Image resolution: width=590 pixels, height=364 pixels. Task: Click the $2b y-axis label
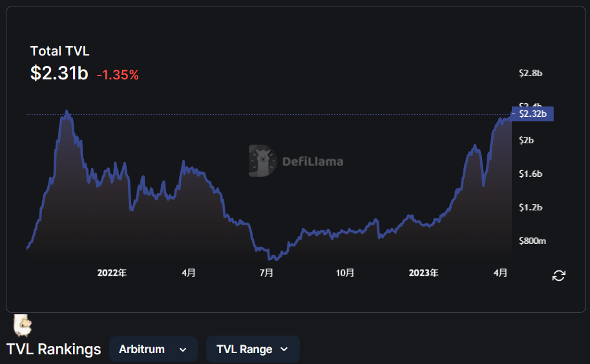(527, 141)
